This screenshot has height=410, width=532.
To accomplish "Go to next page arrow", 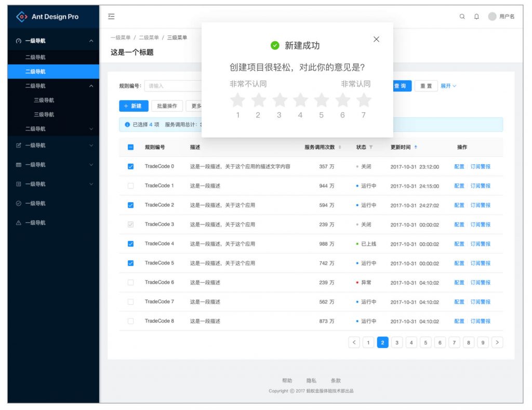I will [497, 342].
